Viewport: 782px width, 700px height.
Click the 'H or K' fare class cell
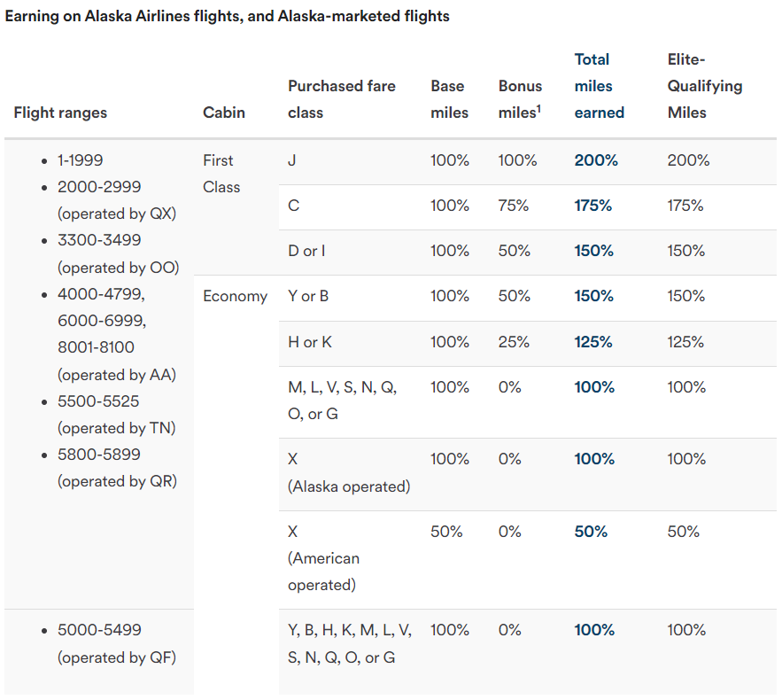tap(310, 342)
